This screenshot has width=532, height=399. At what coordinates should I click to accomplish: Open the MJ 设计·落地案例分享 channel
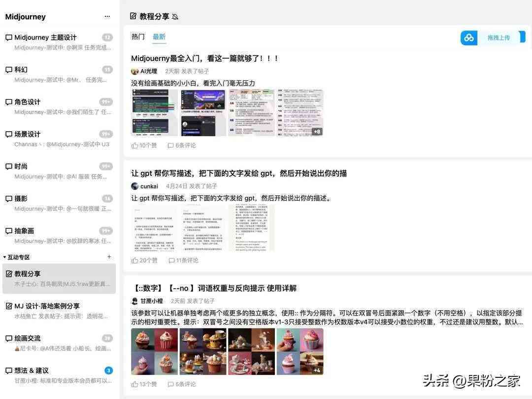[x=59, y=311]
